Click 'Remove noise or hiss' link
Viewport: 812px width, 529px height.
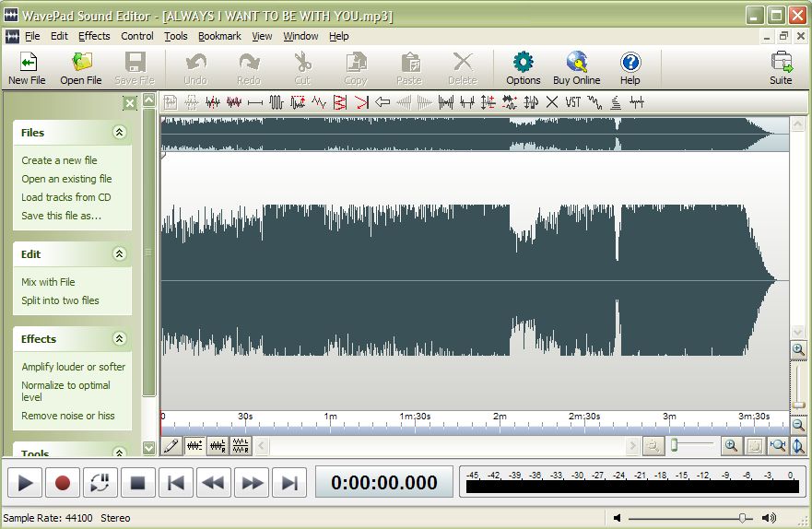(x=68, y=416)
